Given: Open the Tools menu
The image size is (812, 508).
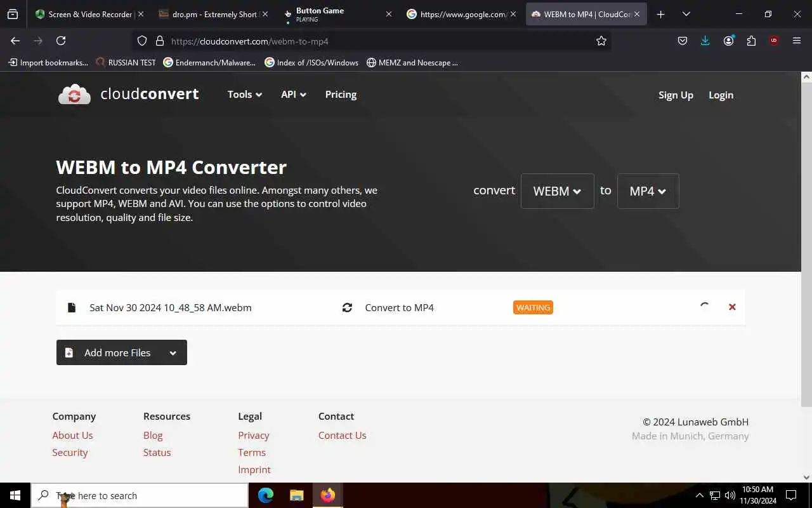Looking at the screenshot, I should click(245, 94).
